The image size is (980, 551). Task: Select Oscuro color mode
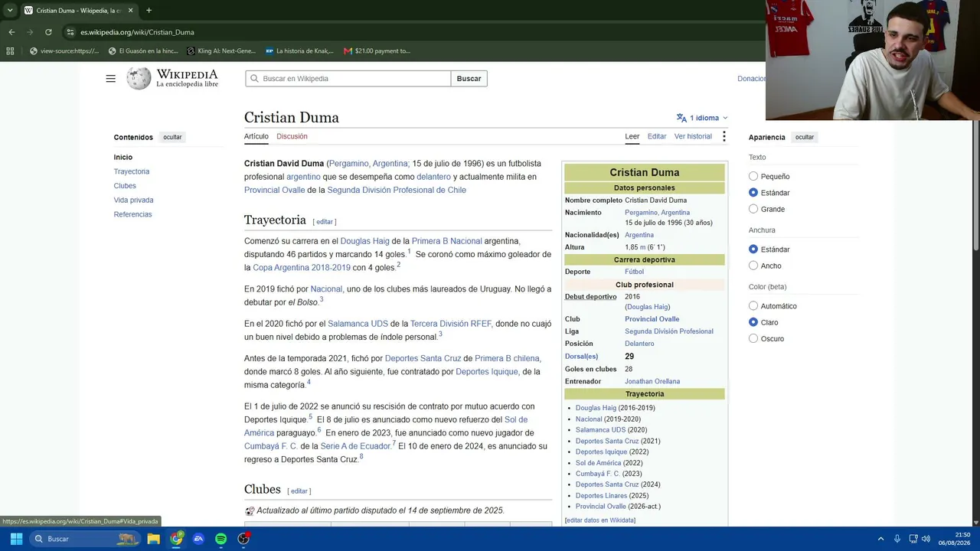point(753,338)
